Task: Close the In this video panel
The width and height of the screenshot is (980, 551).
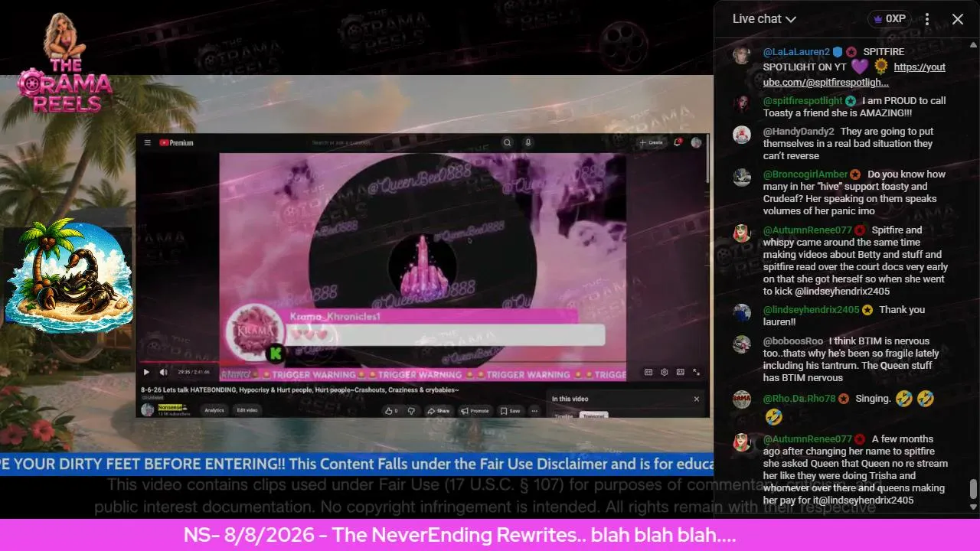Action: tap(696, 399)
